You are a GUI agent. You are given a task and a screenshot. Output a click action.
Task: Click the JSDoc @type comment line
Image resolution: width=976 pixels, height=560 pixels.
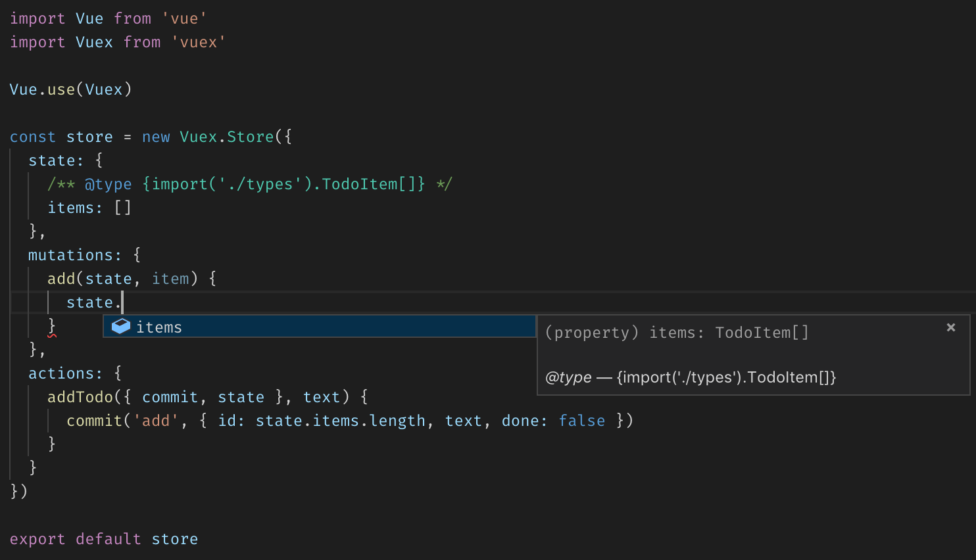coord(249,184)
